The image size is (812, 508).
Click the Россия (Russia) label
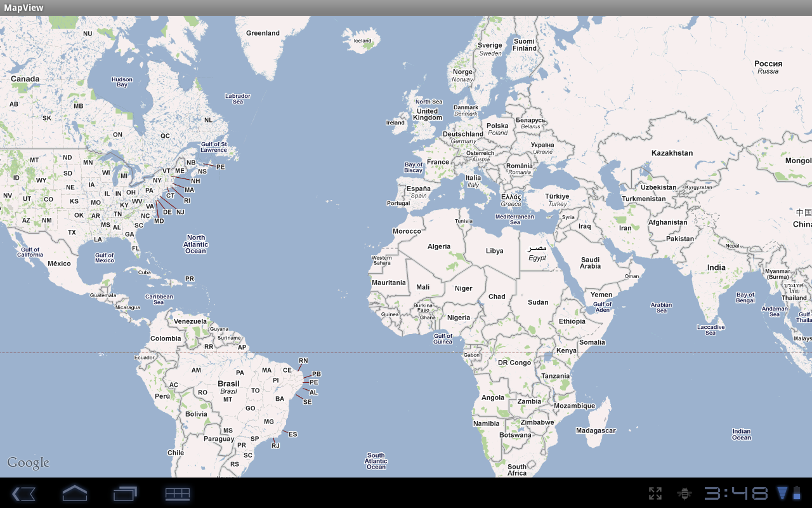coord(768,64)
